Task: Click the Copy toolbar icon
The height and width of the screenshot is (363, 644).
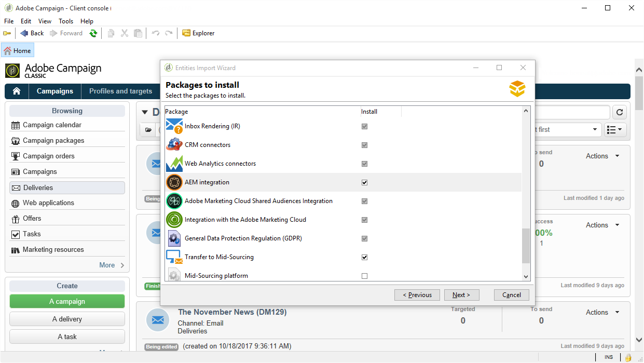Action: (x=111, y=33)
